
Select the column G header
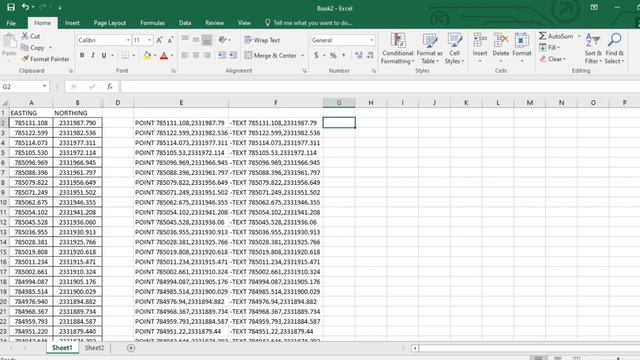(x=339, y=102)
